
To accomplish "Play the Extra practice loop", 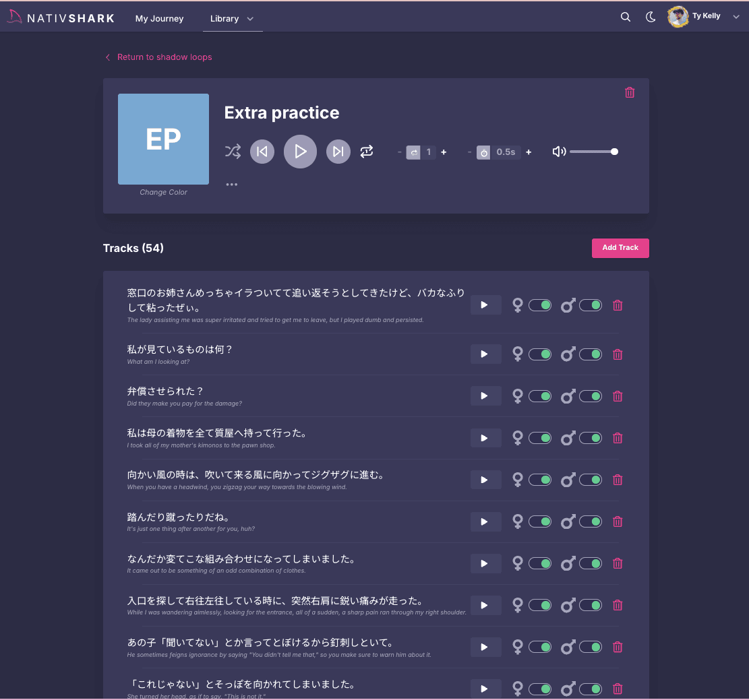I will [300, 152].
